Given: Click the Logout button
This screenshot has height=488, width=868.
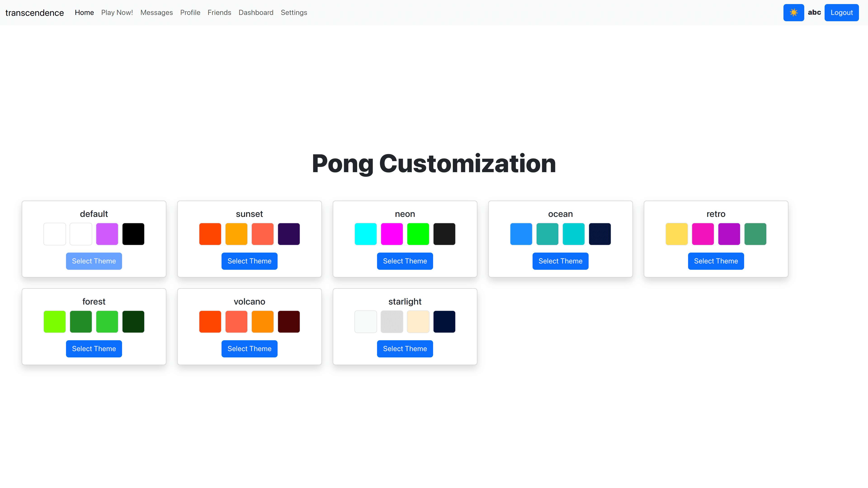Looking at the screenshot, I should [x=841, y=12].
